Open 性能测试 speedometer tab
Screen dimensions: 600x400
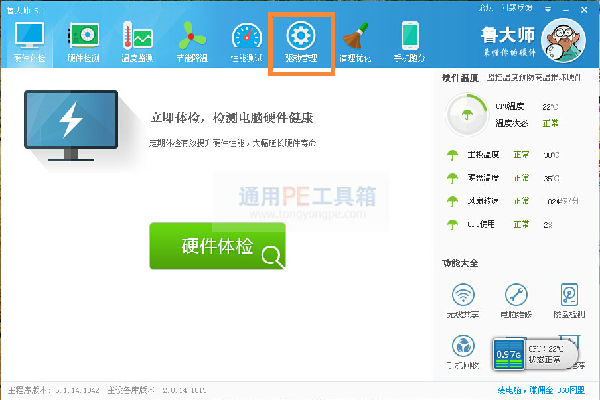pos(247,42)
